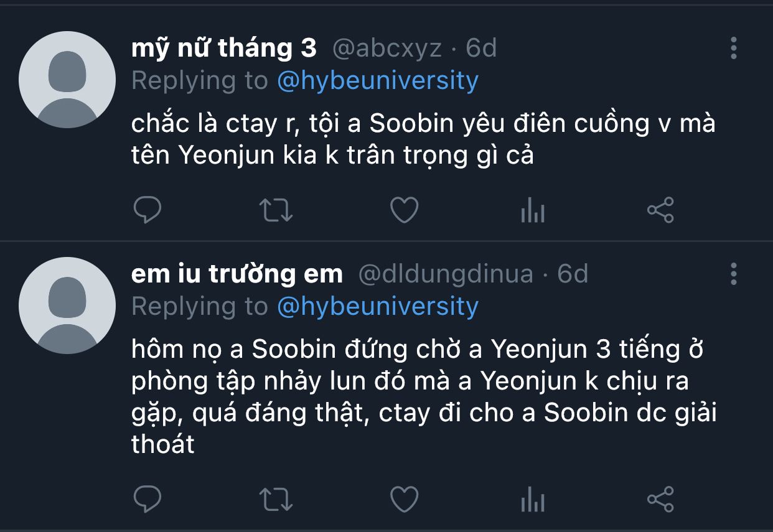This screenshot has height=532, width=773.
Task: Open the tweet text about phòng tập nhảy
Action: 424,397
